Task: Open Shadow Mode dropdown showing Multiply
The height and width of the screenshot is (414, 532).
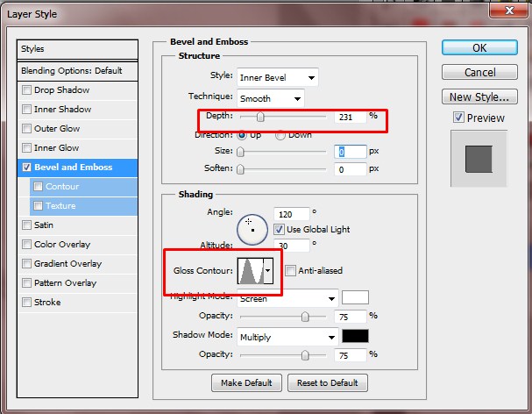Action: (x=287, y=337)
